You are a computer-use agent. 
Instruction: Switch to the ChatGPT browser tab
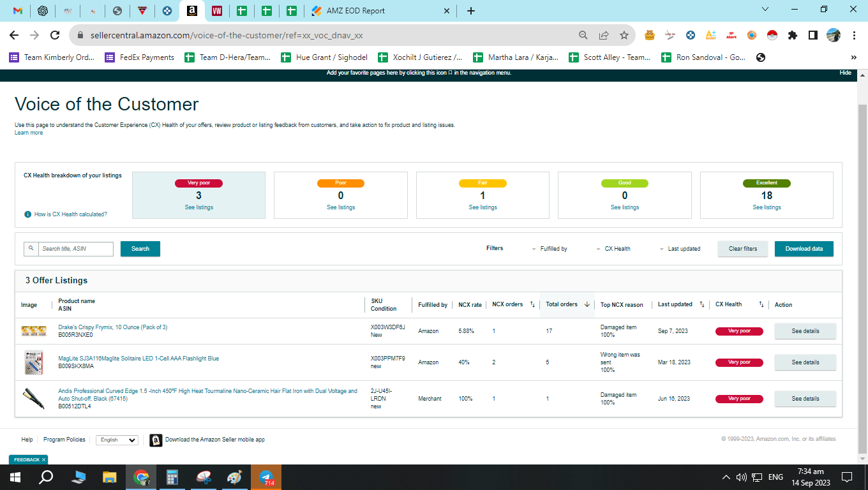43,11
